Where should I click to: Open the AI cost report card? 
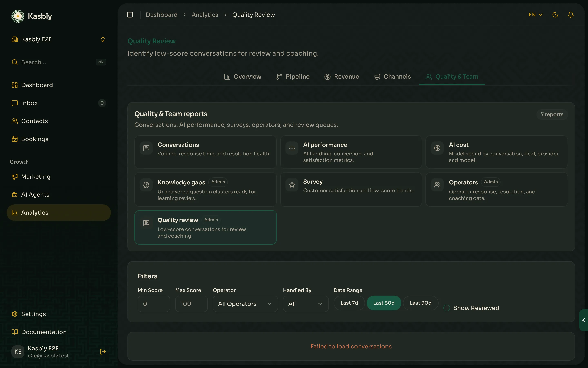pyautogui.click(x=497, y=152)
